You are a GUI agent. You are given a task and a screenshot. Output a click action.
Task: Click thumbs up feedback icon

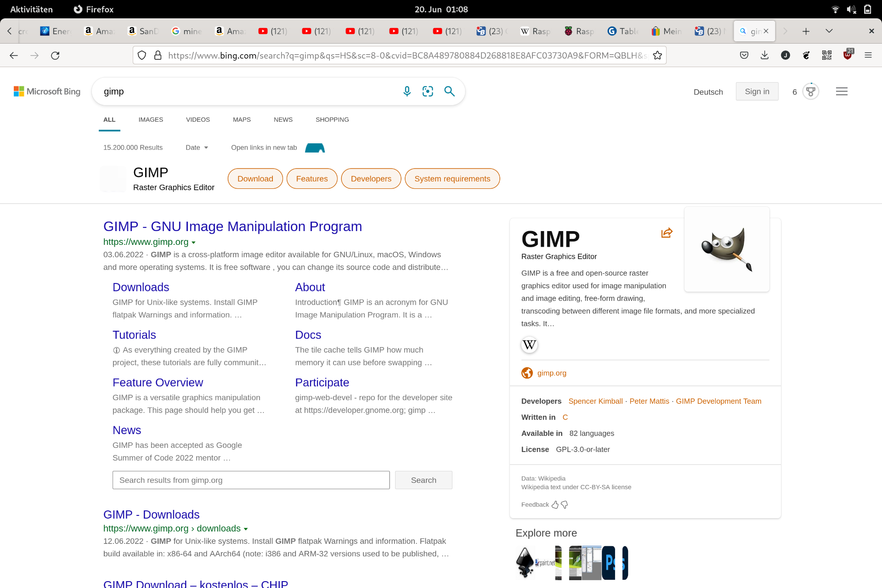coord(555,505)
